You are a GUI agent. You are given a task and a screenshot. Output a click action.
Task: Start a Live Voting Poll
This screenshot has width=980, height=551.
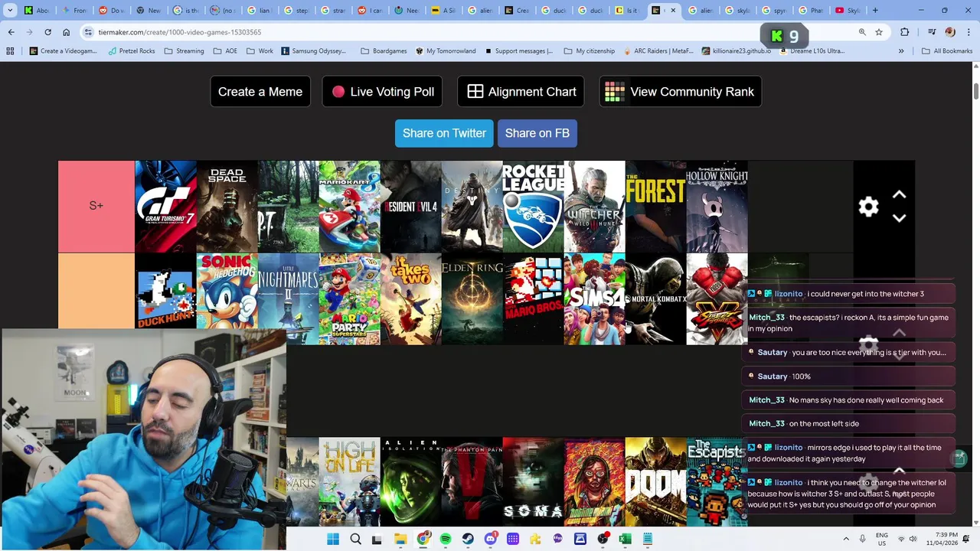click(382, 92)
